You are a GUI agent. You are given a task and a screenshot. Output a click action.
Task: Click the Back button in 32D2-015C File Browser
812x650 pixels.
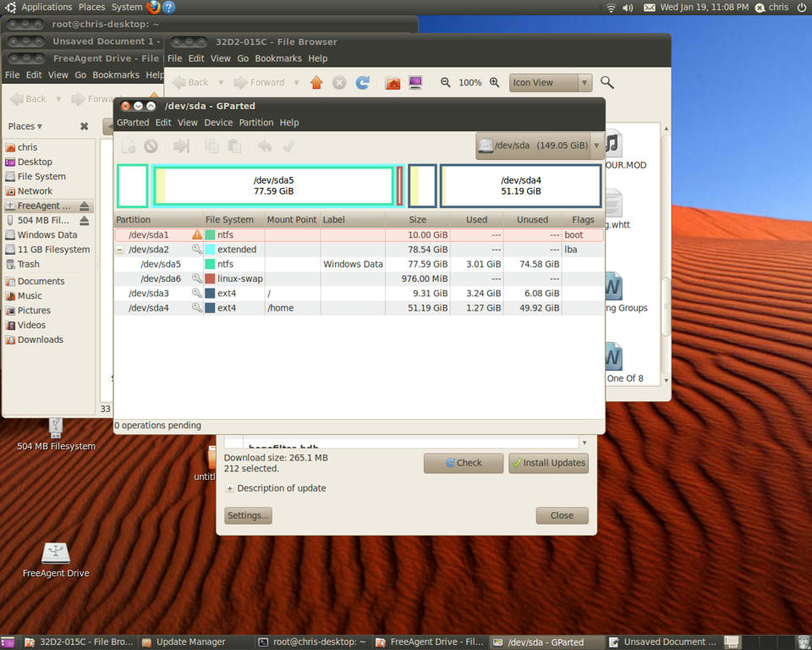tap(190, 83)
